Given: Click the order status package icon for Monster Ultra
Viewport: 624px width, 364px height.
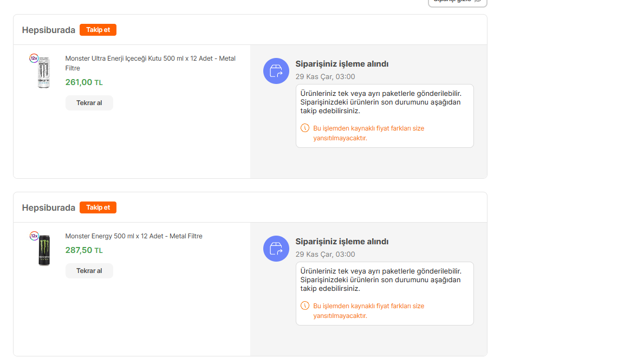Looking at the screenshot, I should click(276, 71).
